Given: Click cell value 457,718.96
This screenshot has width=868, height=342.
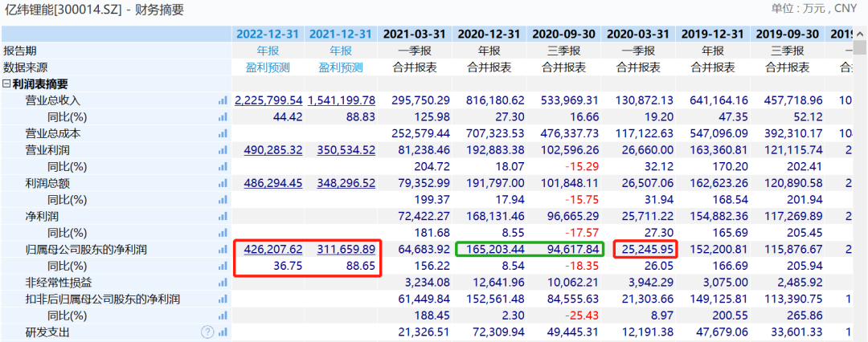Looking at the screenshot, I should (793, 100).
